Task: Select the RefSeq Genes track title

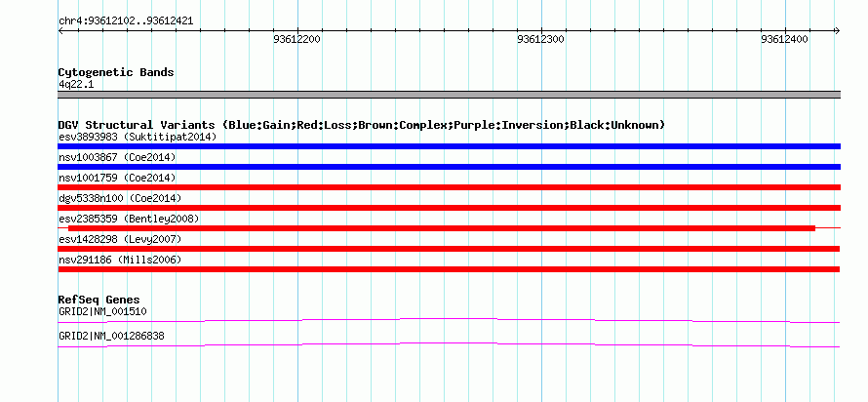Action: click(99, 300)
